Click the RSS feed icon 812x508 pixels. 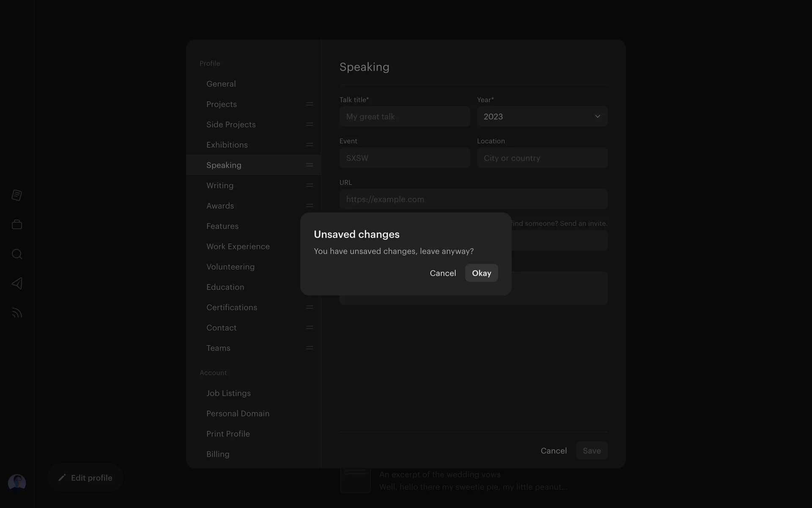point(17,313)
